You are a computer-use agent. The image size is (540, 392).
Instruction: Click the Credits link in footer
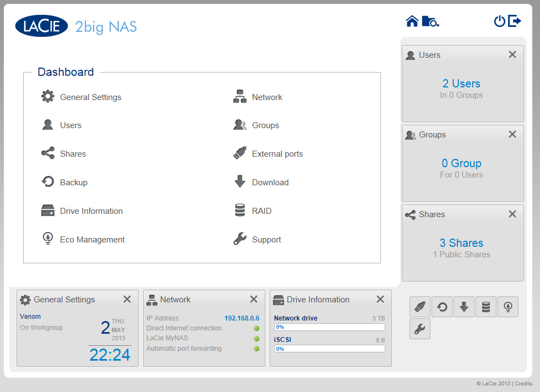tap(523, 383)
